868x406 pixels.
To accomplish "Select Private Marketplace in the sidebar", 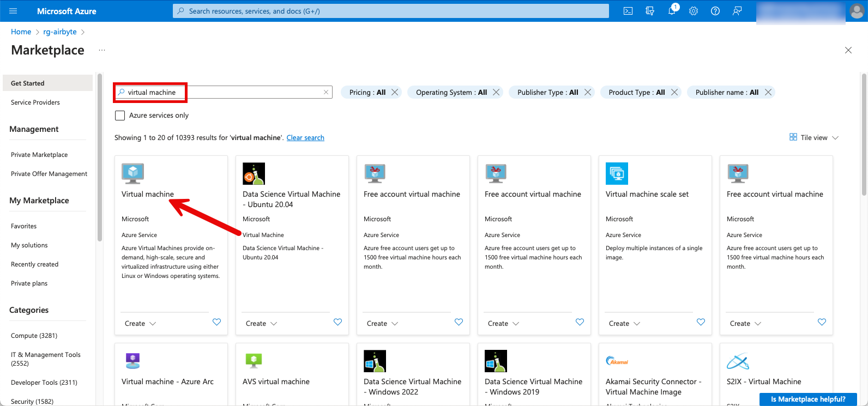I will point(39,155).
